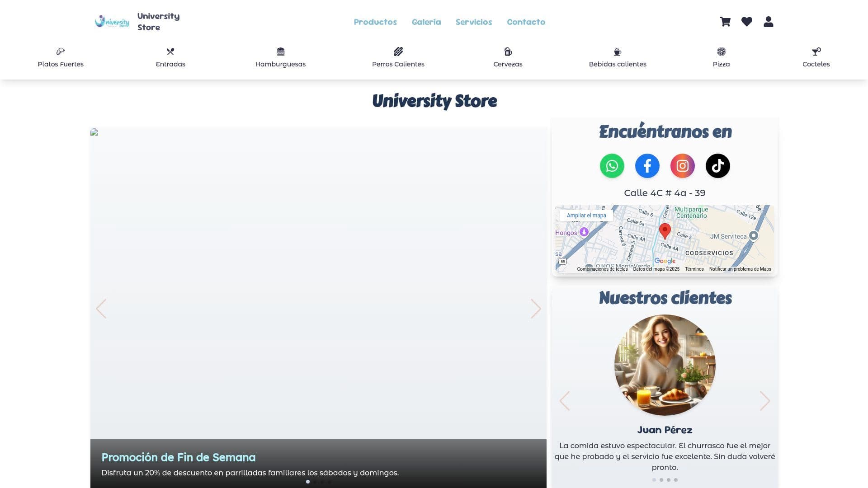868x488 pixels.
Task: Click Juan Pérez's circular client photo
Action: (665, 365)
